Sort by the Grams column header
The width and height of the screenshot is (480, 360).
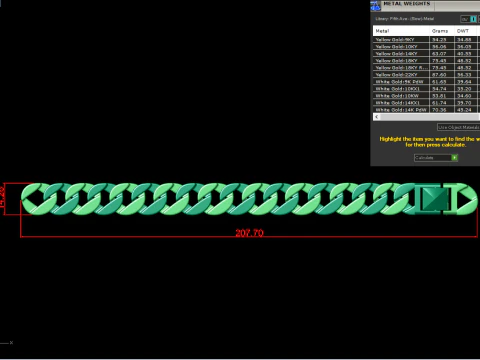(x=442, y=31)
